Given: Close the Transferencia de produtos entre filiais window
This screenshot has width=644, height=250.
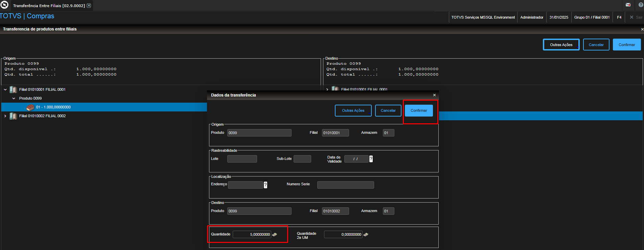Looking at the screenshot, I should [642, 29].
